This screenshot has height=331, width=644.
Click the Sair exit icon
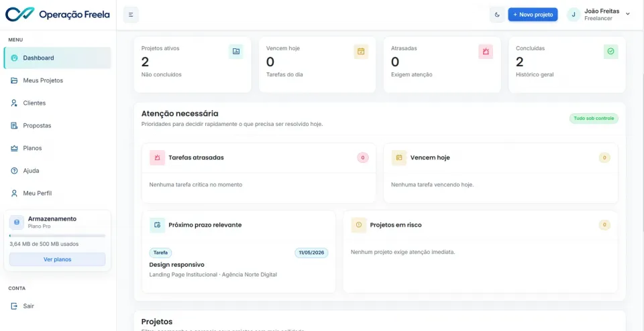14,306
